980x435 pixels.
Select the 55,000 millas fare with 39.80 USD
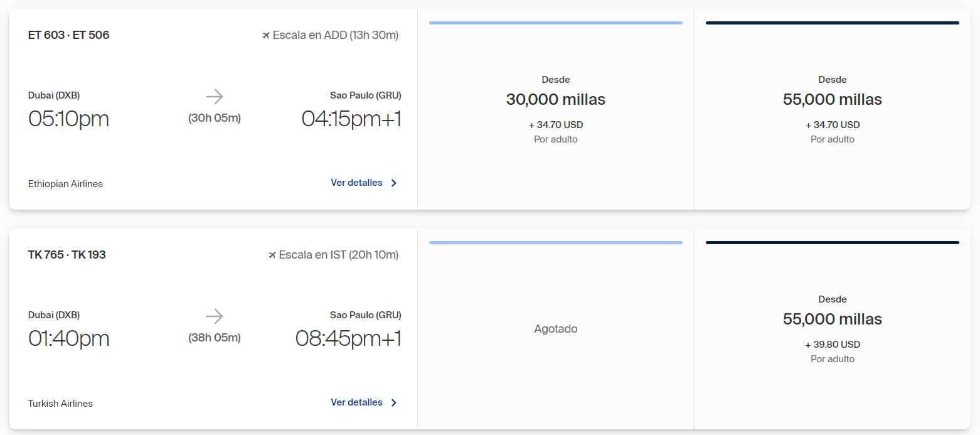point(833,329)
